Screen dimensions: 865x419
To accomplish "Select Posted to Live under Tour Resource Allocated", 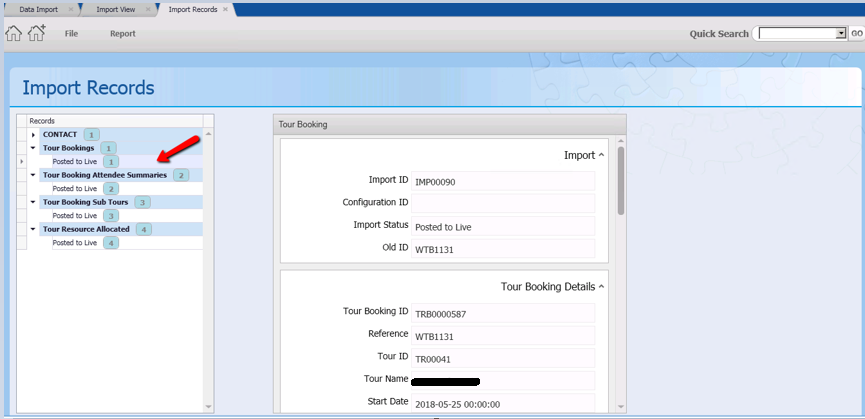I will (x=75, y=242).
